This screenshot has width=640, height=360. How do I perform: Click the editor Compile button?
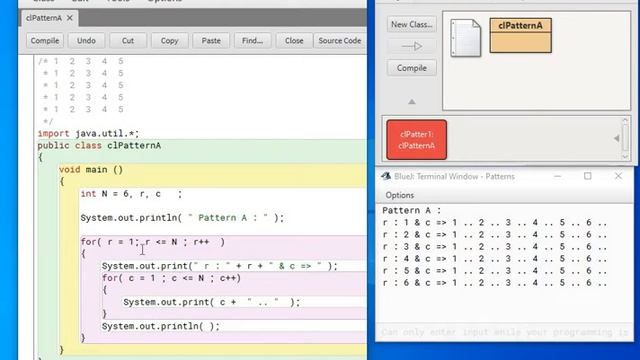coord(45,41)
